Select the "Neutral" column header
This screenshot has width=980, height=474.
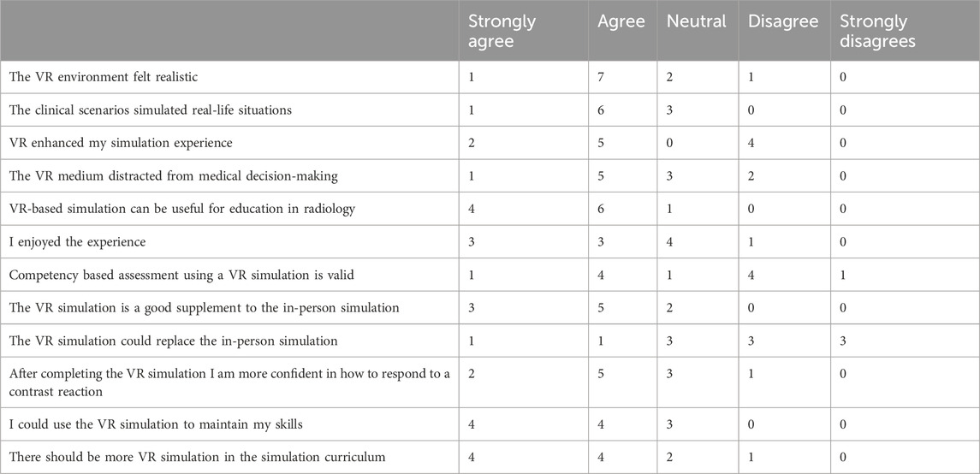click(x=696, y=22)
